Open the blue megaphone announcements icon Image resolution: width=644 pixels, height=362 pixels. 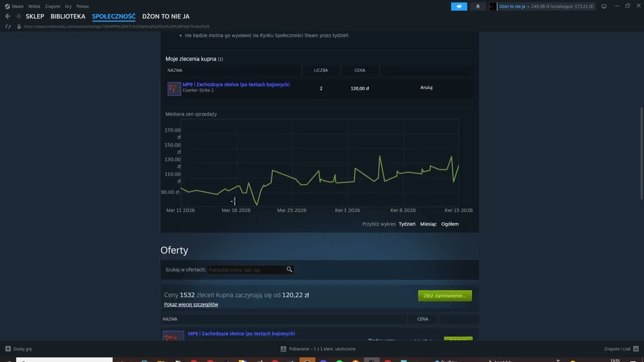pos(459,7)
